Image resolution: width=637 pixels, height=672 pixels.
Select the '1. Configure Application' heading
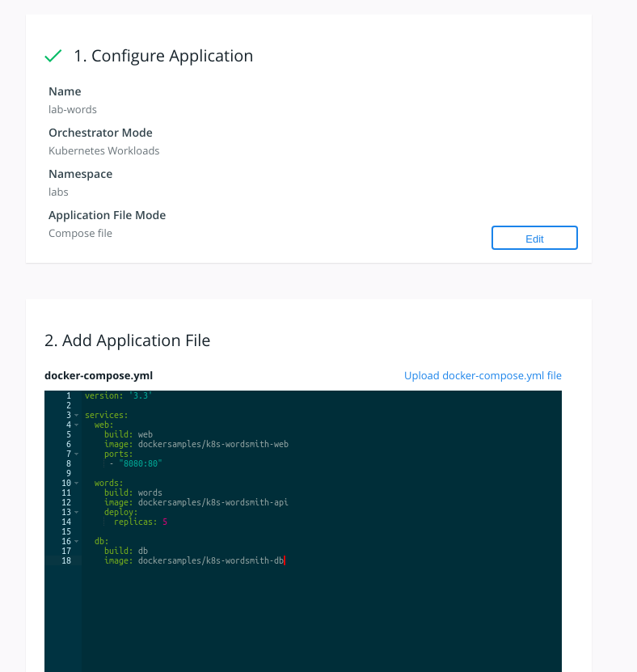[163, 56]
